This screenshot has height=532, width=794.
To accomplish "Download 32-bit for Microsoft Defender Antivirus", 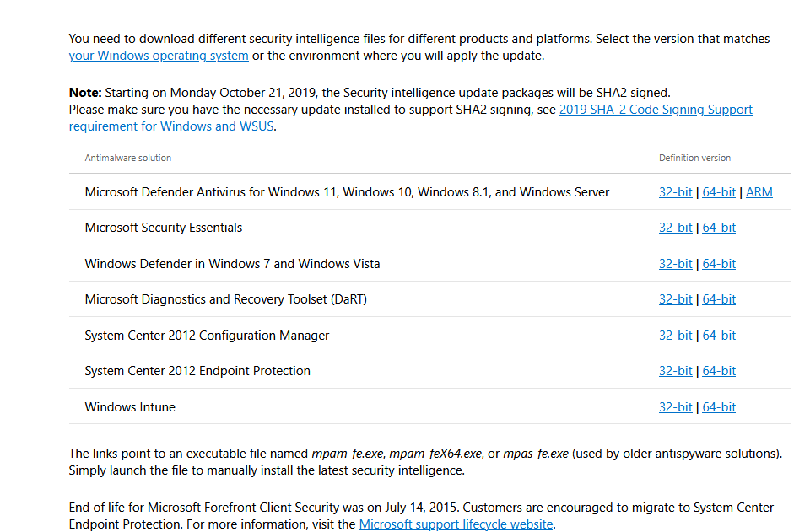I will pyautogui.click(x=675, y=192).
